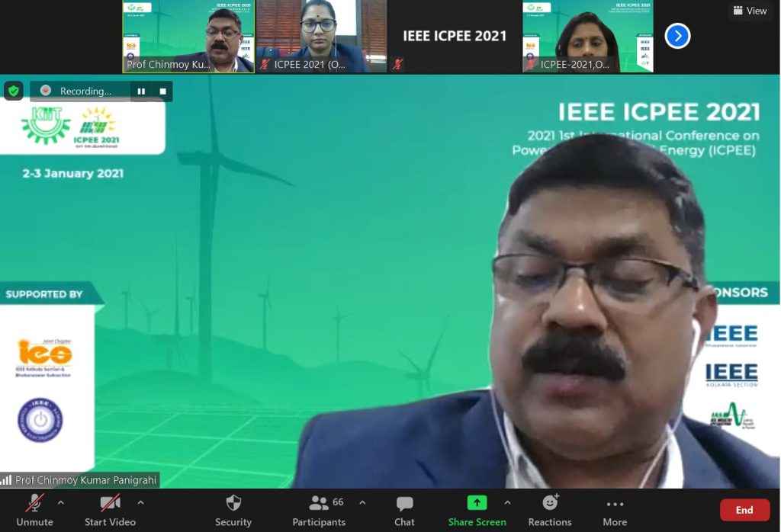Viewport: 781px width, 532px height.
Task: Pause the recording
Action: 141,91
